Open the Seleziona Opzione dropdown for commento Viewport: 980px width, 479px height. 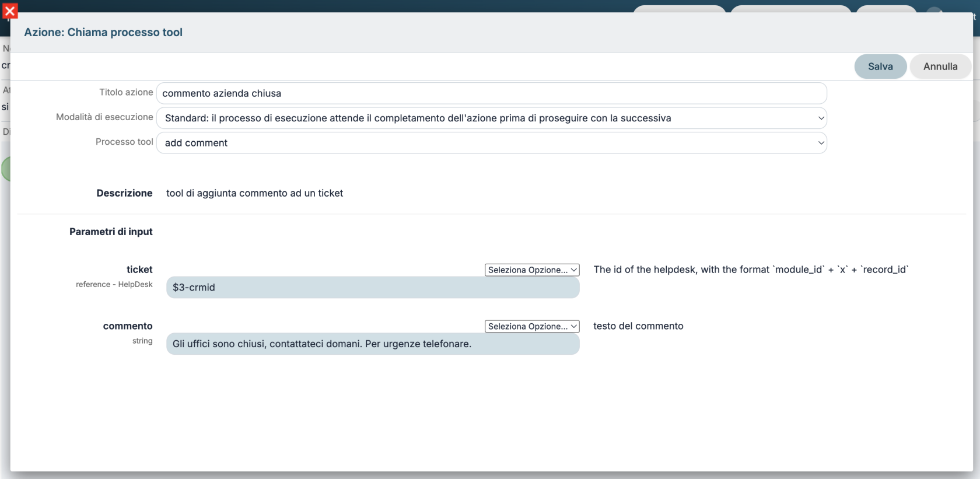coord(532,326)
